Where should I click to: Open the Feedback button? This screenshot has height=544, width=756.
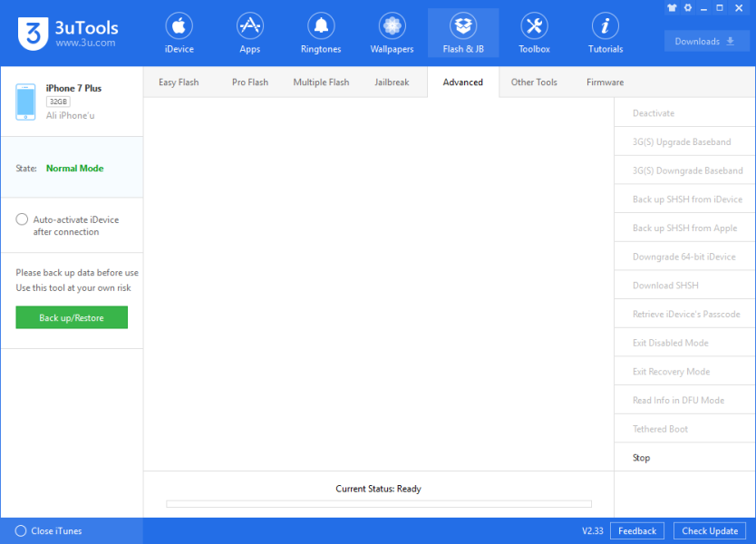(637, 531)
